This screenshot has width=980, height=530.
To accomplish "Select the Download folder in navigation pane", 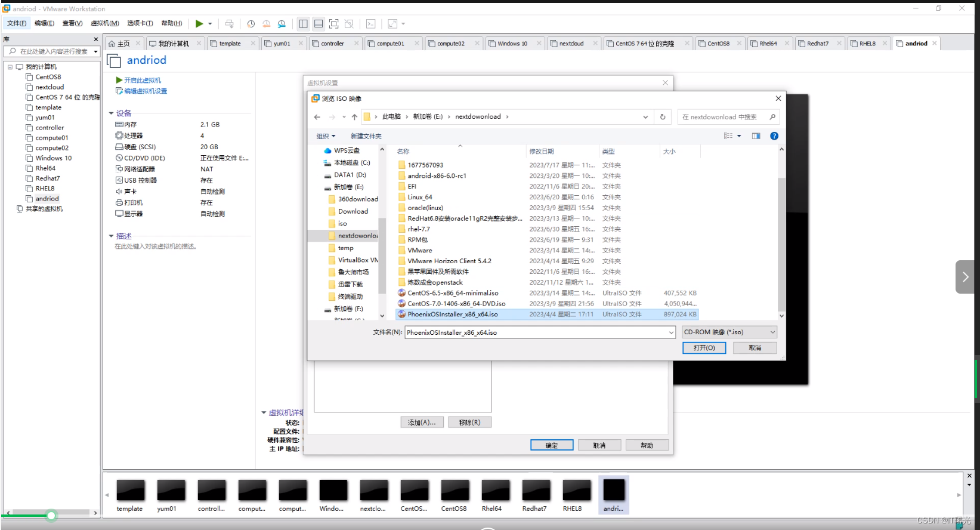I will [353, 211].
